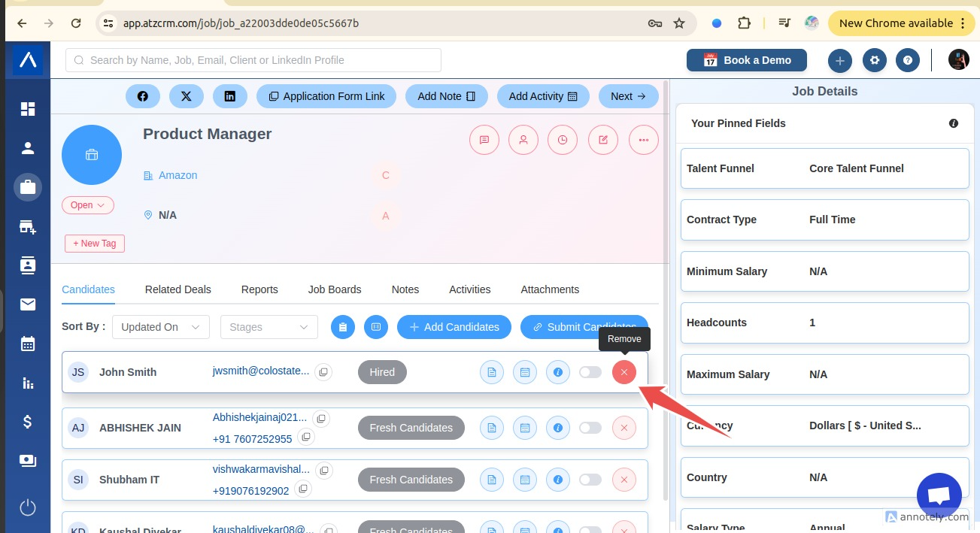Click the pinned fields info icon
980x533 pixels.
954,123
